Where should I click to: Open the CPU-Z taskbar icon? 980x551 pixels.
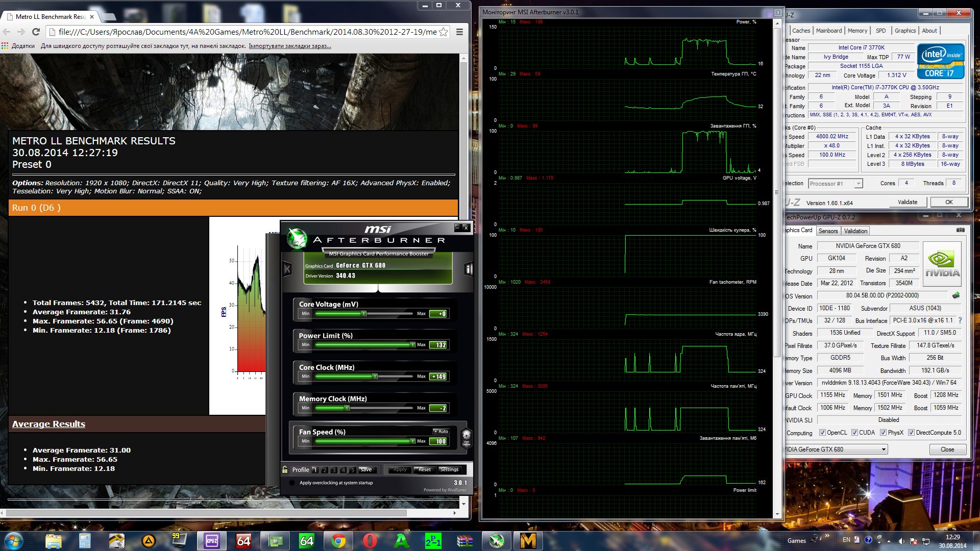(x=211, y=540)
